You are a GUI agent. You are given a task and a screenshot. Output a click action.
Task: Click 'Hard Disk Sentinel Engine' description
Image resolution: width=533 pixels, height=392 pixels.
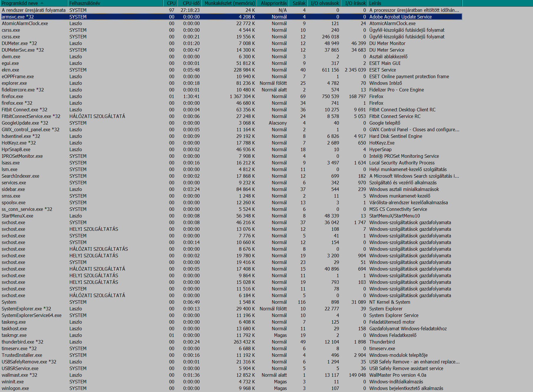395,136
